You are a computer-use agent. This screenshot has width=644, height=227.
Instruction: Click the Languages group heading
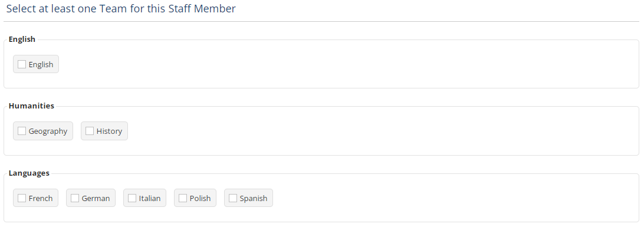pyautogui.click(x=29, y=173)
